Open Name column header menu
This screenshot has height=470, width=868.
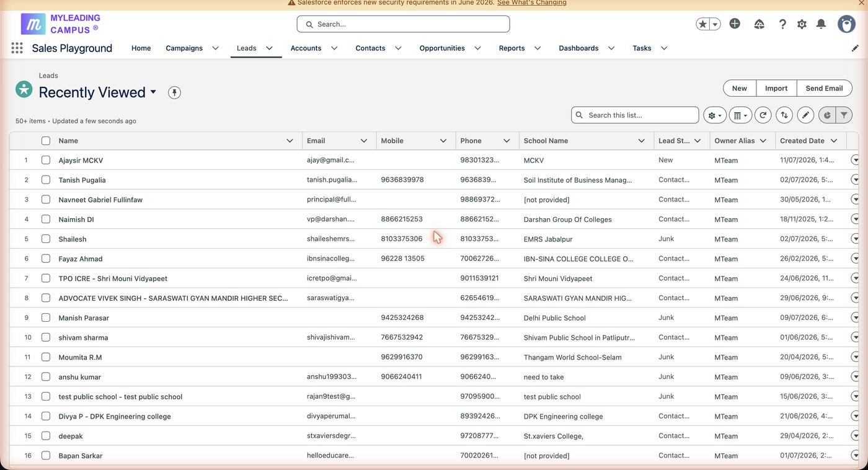tap(290, 141)
